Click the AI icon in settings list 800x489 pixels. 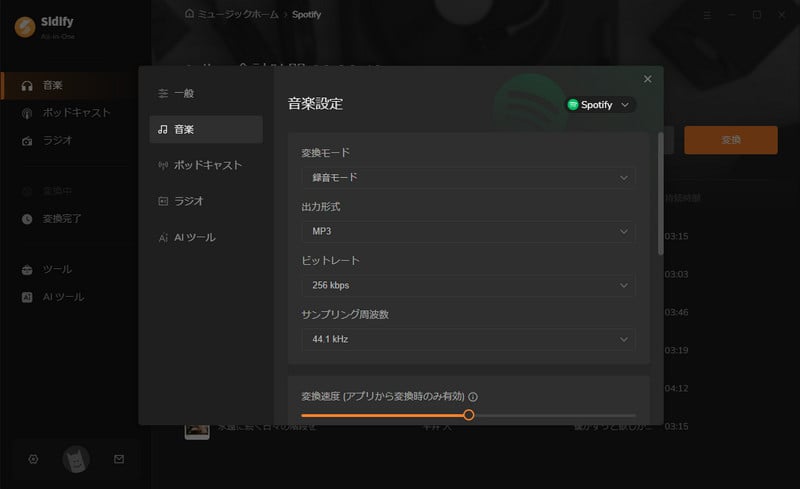[x=163, y=238]
